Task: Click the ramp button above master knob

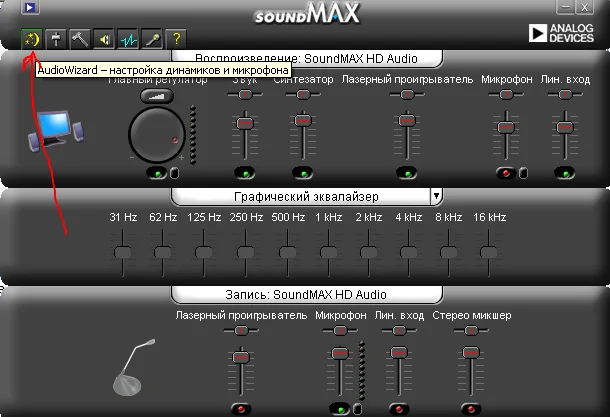Action: point(157,96)
